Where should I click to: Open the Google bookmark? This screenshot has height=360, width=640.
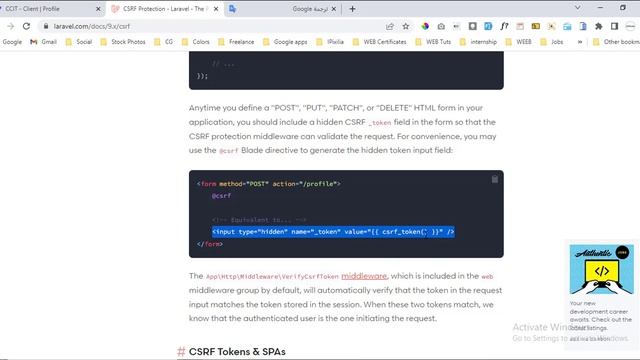tap(12, 42)
